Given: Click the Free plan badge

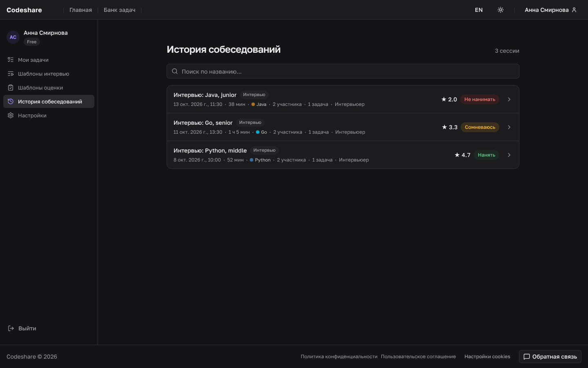Looking at the screenshot, I should tap(31, 42).
